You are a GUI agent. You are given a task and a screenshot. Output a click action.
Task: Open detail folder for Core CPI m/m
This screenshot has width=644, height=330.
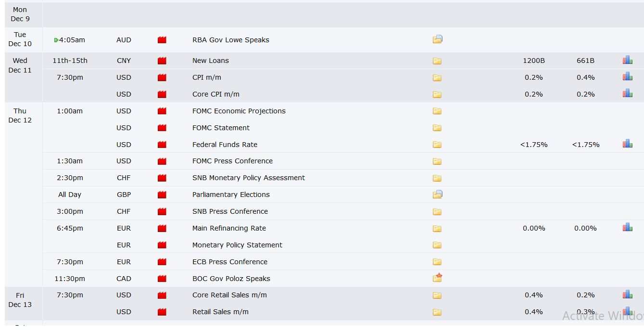click(437, 95)
